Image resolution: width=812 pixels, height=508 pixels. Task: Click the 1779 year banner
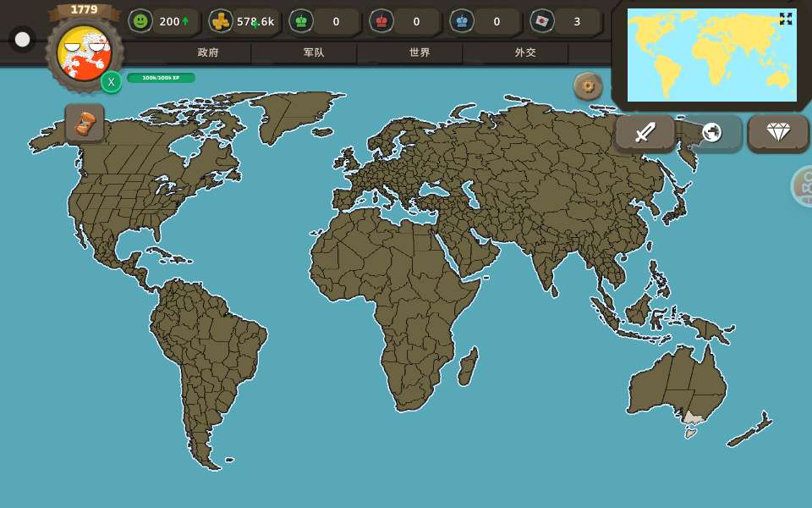(84, 10)
